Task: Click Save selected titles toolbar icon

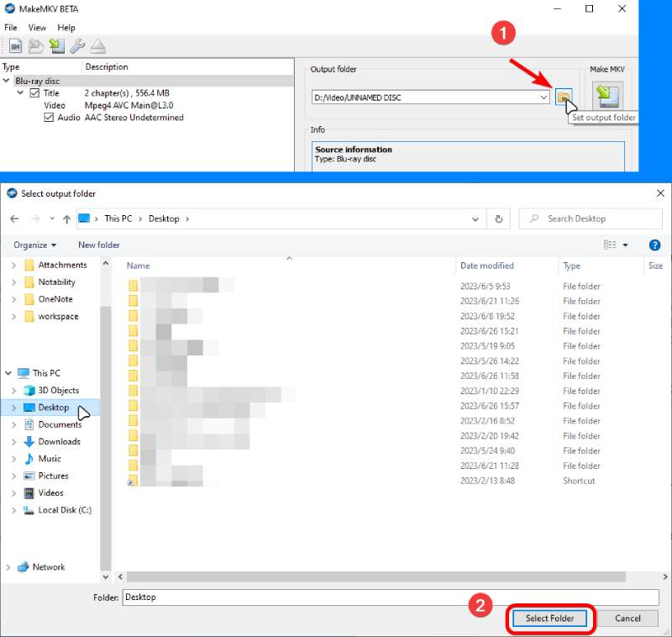Action: pos(56,46)
